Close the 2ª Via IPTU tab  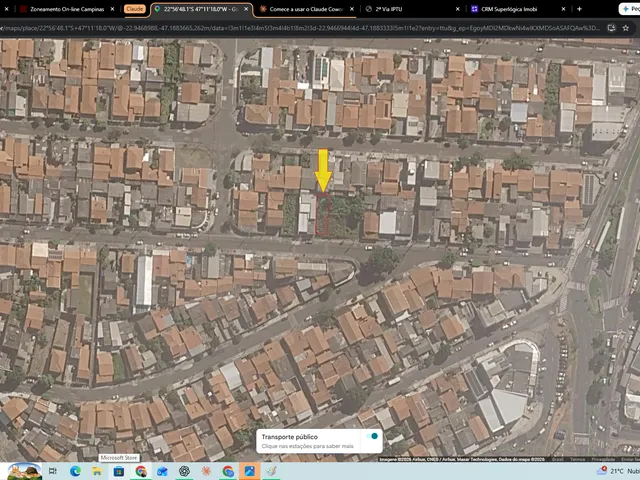click(458, 9)
